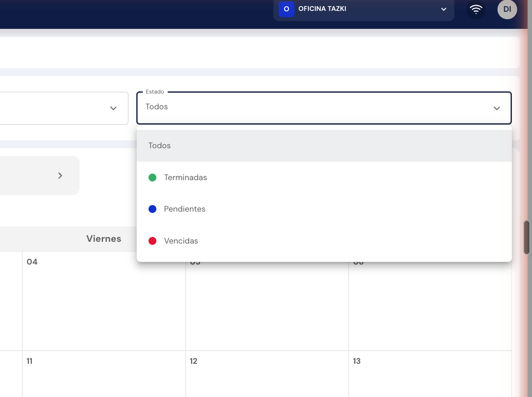Click the Estado field showing Todos
Screen dimensions: 532x397
[324, 108]
